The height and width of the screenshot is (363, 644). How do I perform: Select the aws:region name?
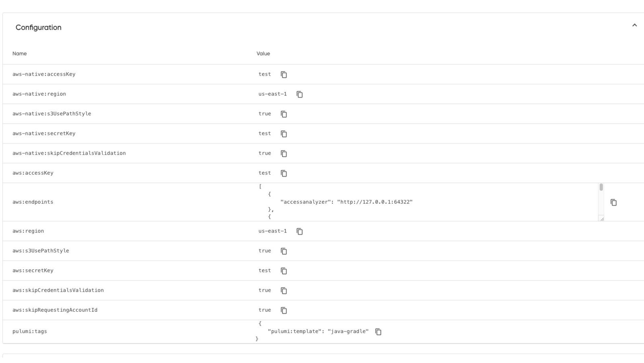click(28, 231)
